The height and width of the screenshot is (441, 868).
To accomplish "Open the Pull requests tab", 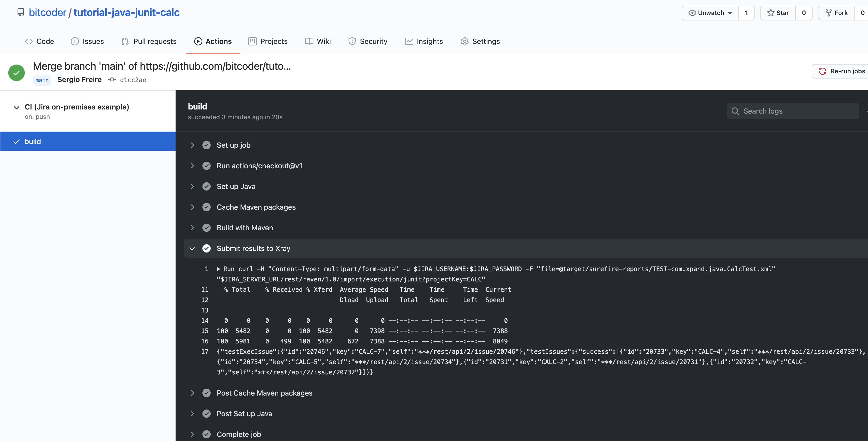I will point(149,41).
